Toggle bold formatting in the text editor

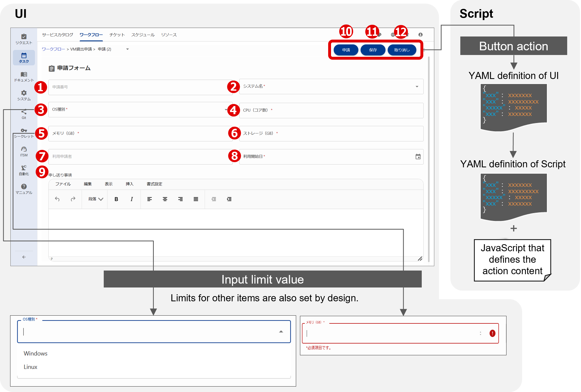tap(116, 199)
